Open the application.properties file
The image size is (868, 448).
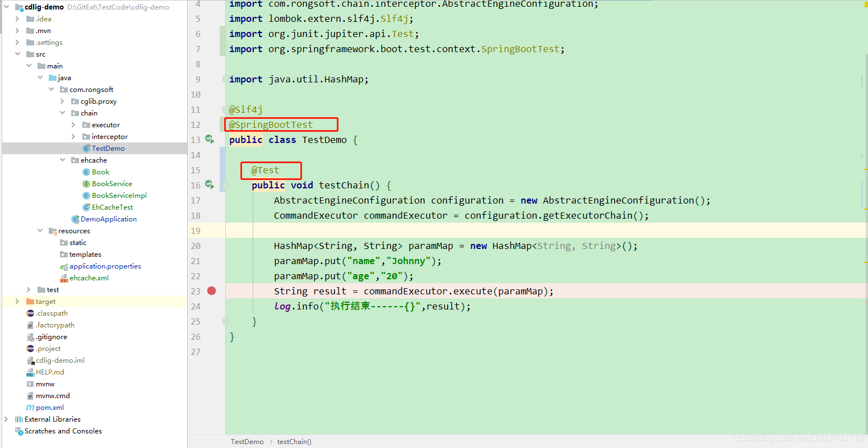coord(105,266)
